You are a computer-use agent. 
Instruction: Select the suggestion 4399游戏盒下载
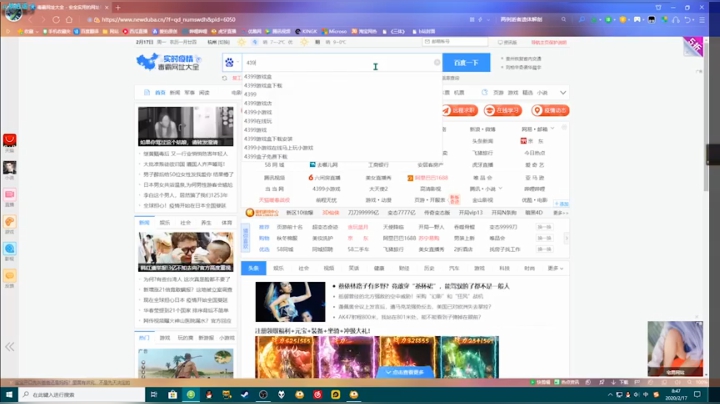pyautogui.click(x=263, y=85)
